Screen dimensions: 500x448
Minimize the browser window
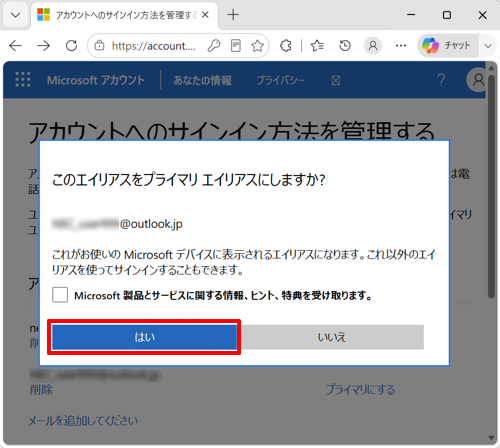(x=411, y=15)
